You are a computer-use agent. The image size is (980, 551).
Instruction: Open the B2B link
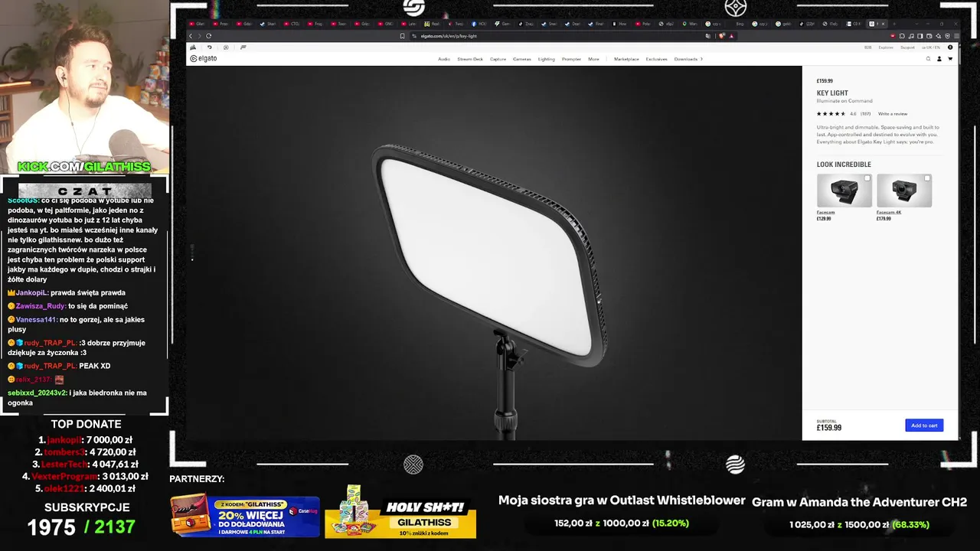coord(868,47)
